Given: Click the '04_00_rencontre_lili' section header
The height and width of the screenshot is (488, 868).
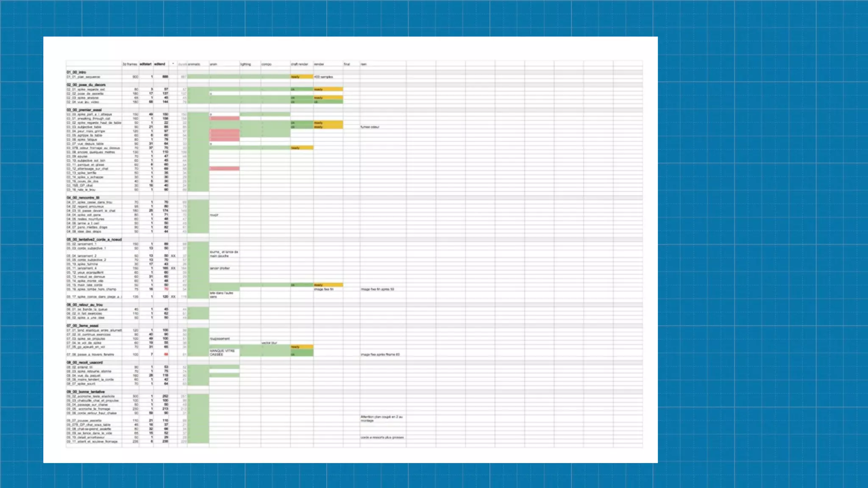Looking at the screenshot, I should click(83, 198).
